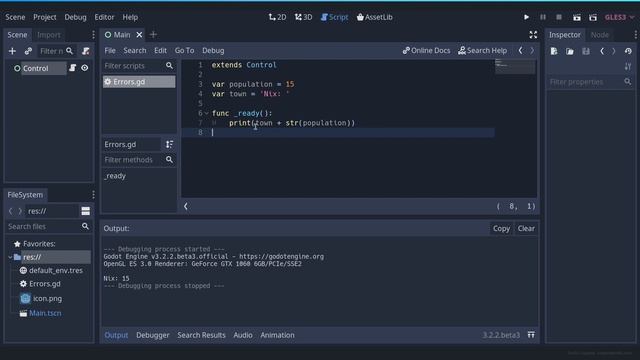The width and height of the screenshot is (640, 360).
Task: Open Scene dock options menu
Action: [93, 35]
